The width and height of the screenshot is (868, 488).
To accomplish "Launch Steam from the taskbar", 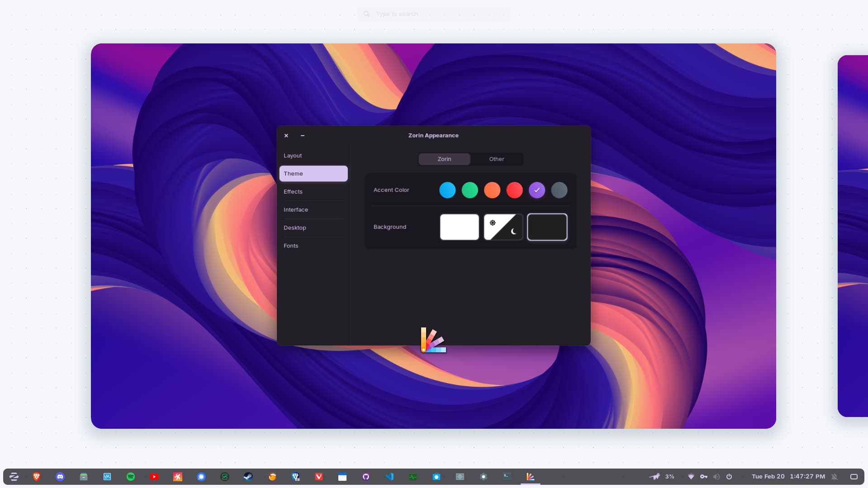I will click(248, 477).
